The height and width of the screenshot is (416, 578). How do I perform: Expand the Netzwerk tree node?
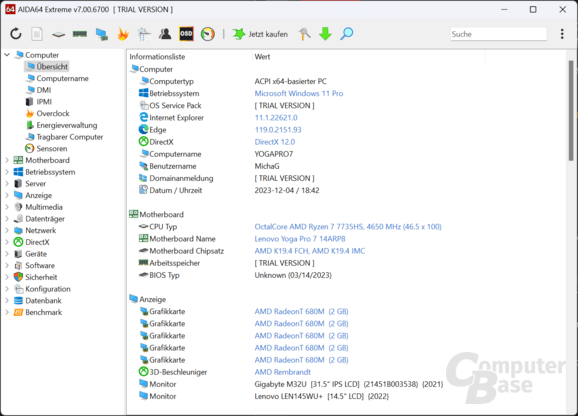click(7, 231)
